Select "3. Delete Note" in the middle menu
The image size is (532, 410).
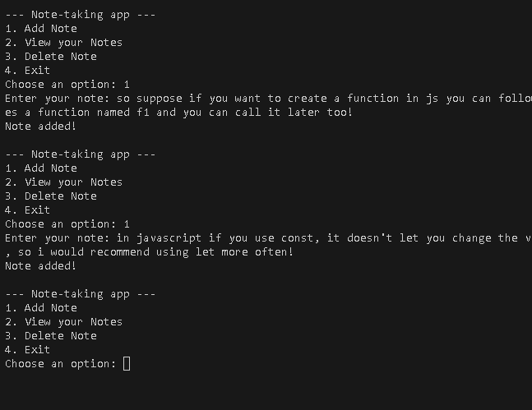pos(51,196)
